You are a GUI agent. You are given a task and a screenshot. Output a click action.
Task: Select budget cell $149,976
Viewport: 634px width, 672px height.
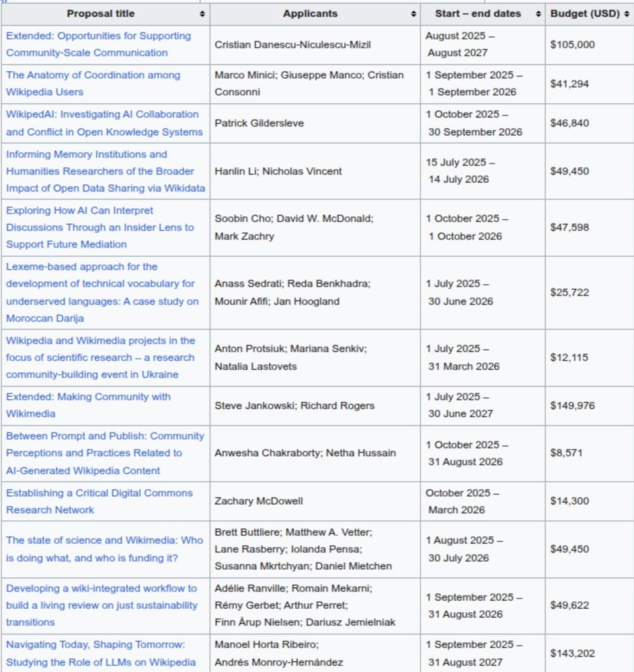point(590,405)
